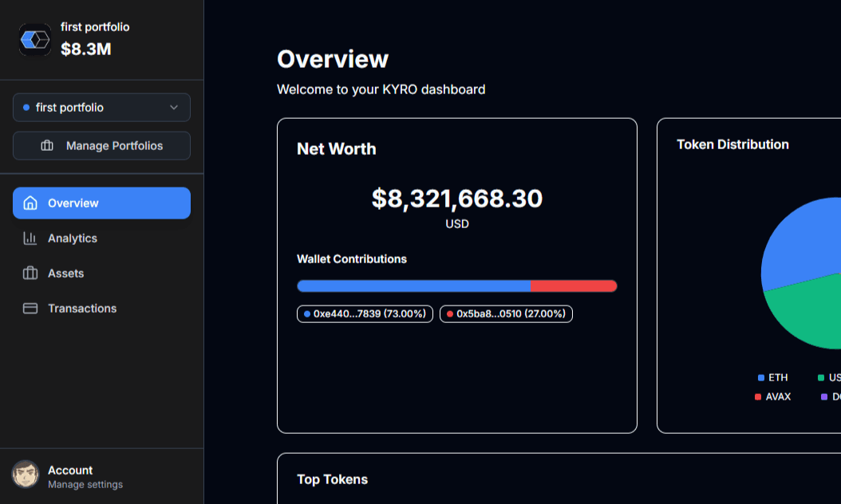The image size is (841, 504).
Task: Click the briefcase icon in Manage Portfolios
Action: (47, 146)
